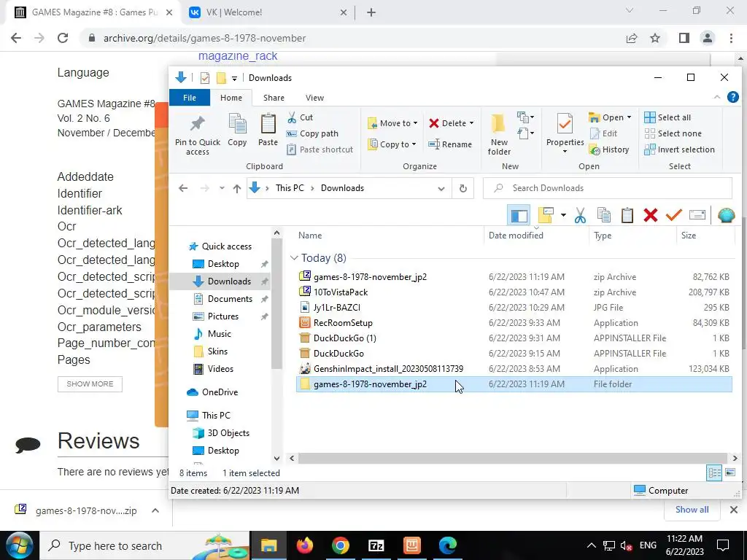Click the shell globe toolbar icon

(x=726, y=215)
